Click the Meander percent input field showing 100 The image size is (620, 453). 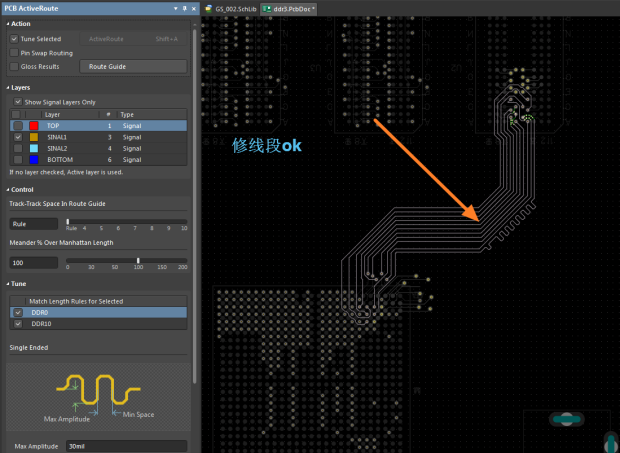coord(34,262)
